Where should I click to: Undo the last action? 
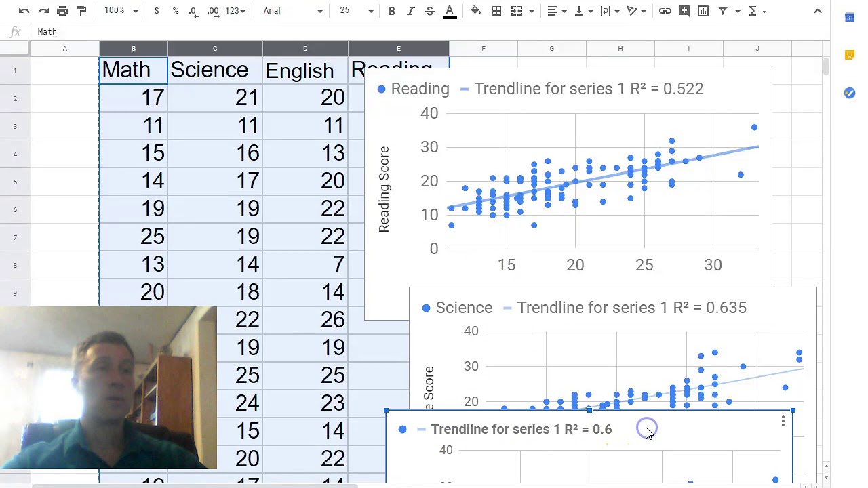pos(24,11)
